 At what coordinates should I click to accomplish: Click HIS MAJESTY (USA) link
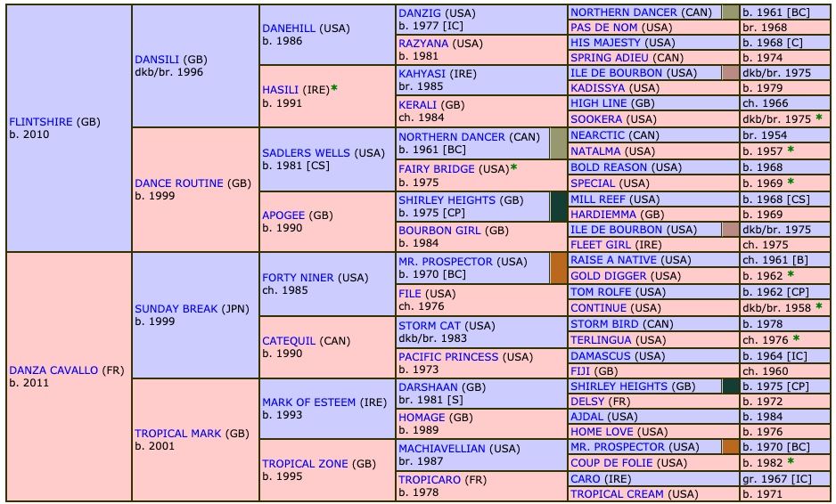[x=604, y=43]
